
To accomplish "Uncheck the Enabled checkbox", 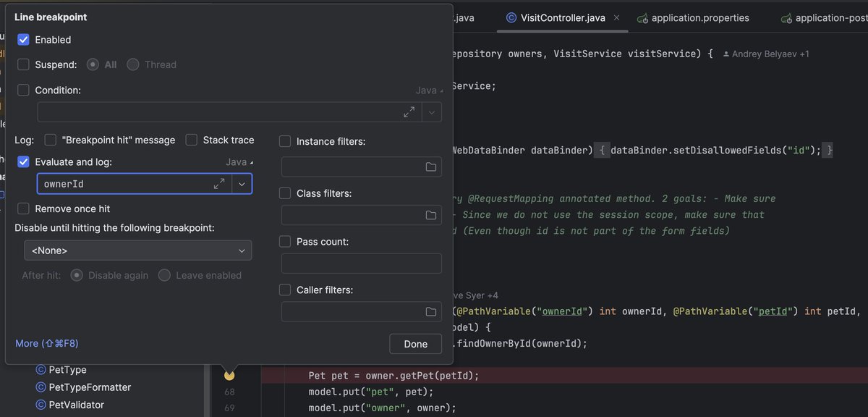I will tap(23, 40).
